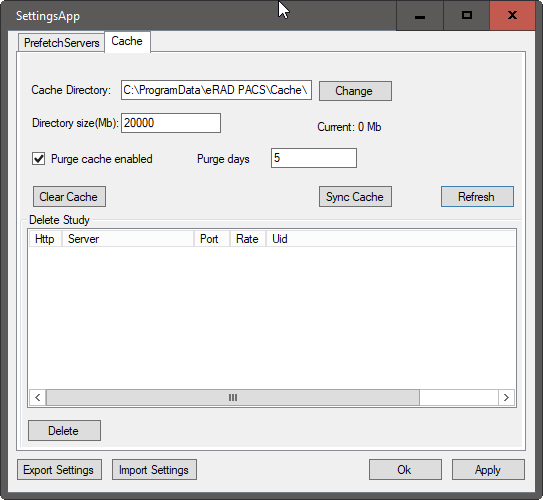Click the scrollbar right arrow

click(506, 398)
